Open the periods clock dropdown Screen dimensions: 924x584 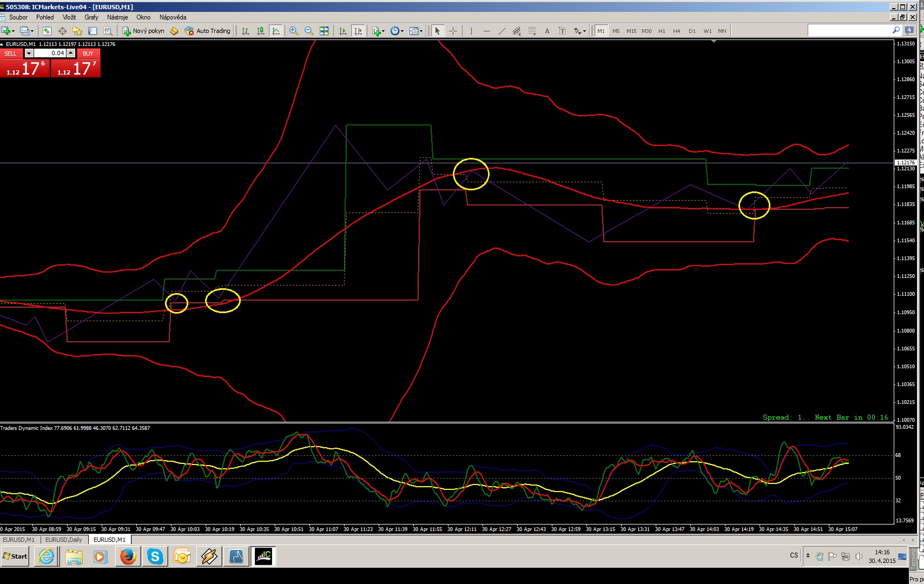tap(397, 31)
